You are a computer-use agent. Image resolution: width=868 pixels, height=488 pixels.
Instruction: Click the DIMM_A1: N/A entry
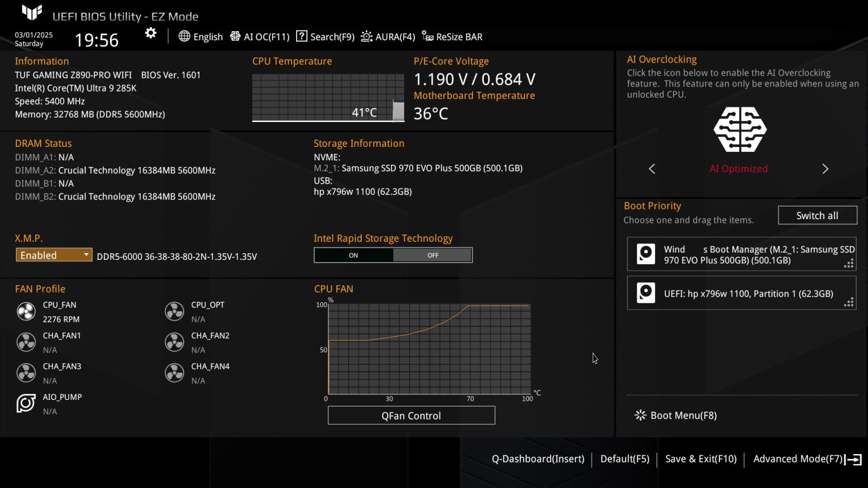[x=45, y=157]
